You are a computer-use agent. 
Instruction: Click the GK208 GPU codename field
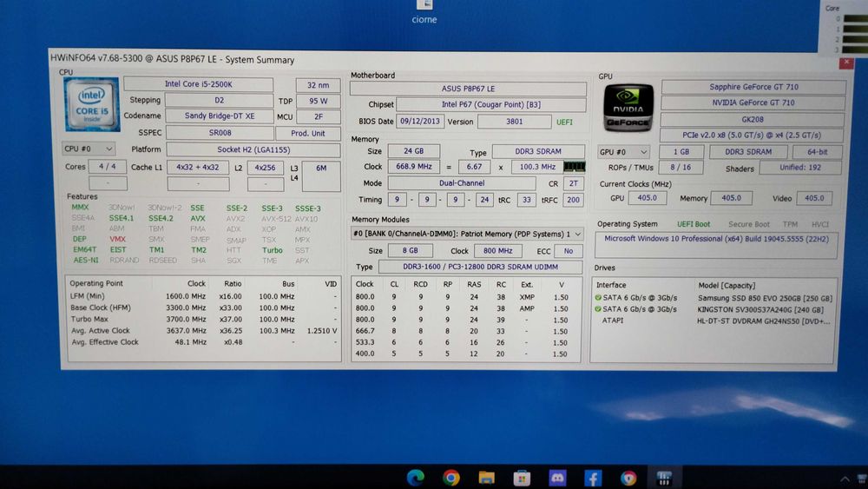(753, 119)
